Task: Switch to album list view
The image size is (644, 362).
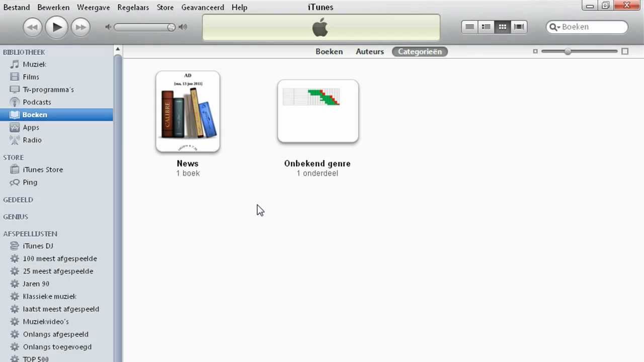Action: tap(486, 27)
